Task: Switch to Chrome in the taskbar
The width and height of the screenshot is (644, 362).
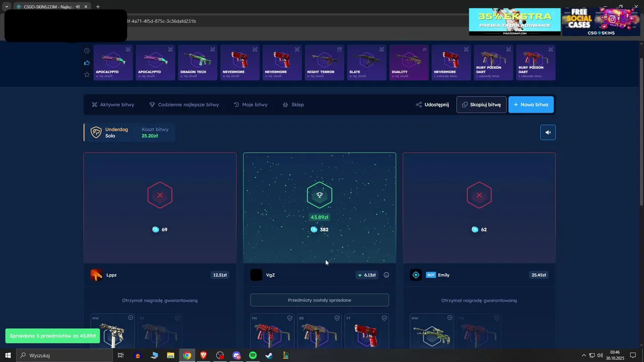Action: [x=187, y=355]
